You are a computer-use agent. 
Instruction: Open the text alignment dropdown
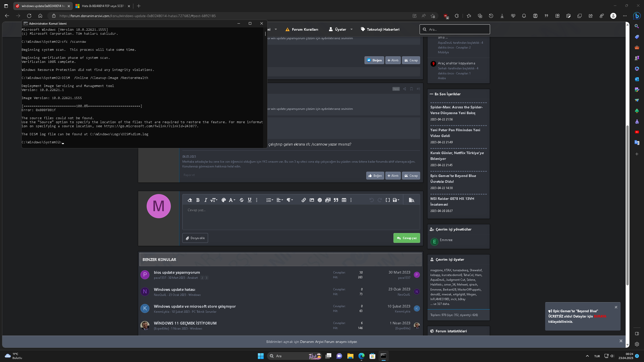(x=280, y=200)
